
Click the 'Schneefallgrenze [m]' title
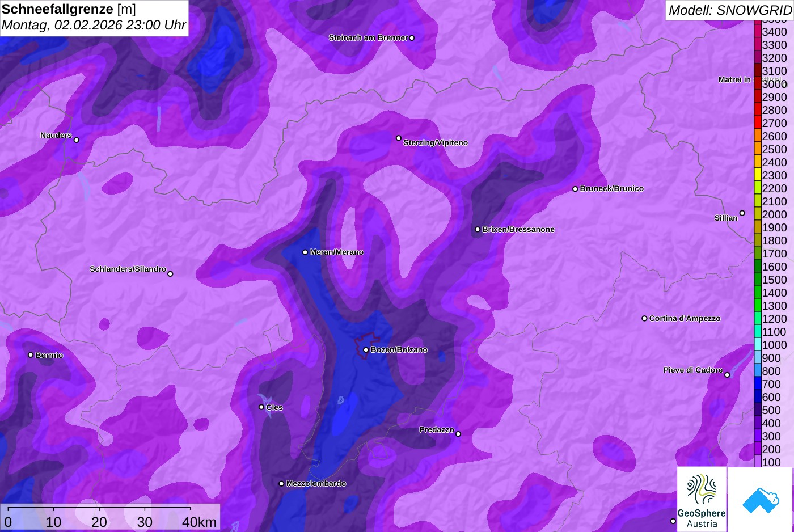(x=69, y=9)
